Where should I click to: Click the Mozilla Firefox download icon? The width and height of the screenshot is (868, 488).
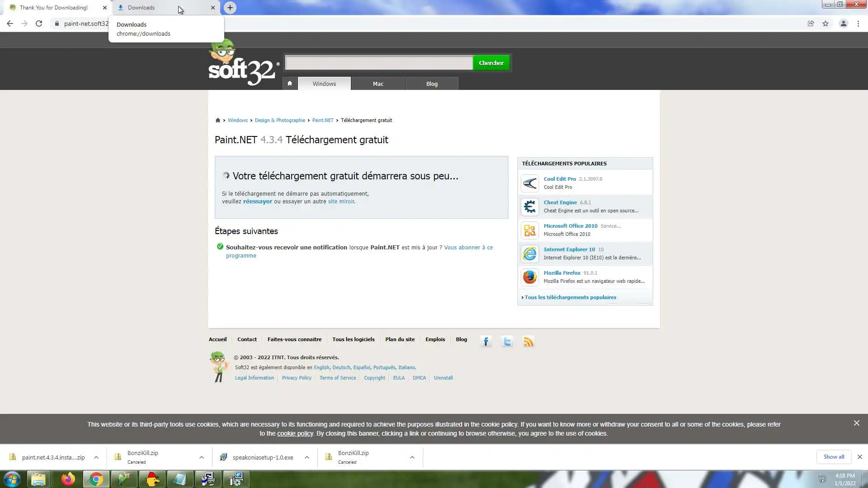click(x=530, y=277)
